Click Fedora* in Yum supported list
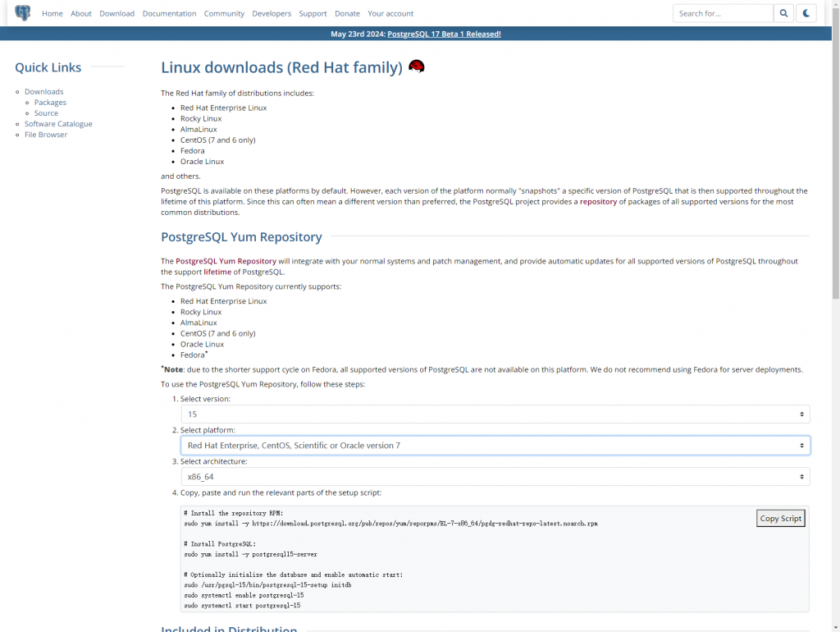The height and width of the screenshot is (632, 840). pyautogui.click(x=194, y=355)
